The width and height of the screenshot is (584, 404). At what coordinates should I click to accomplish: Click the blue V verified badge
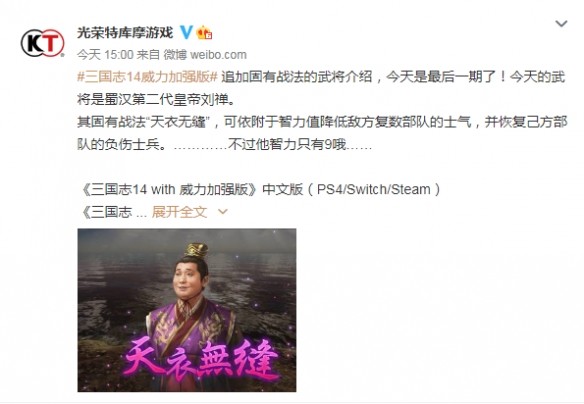[186, 32]
